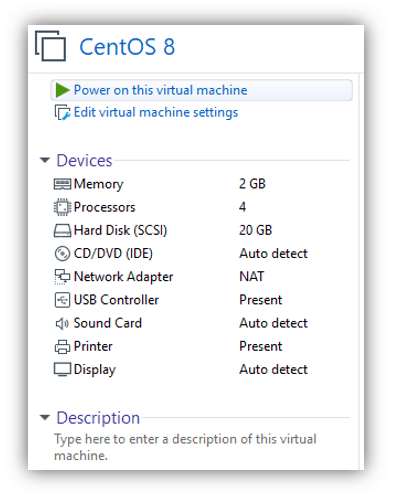The image size is (401, 497).
Task: Click the Description section heading
Action: click(x=98, y=418)
